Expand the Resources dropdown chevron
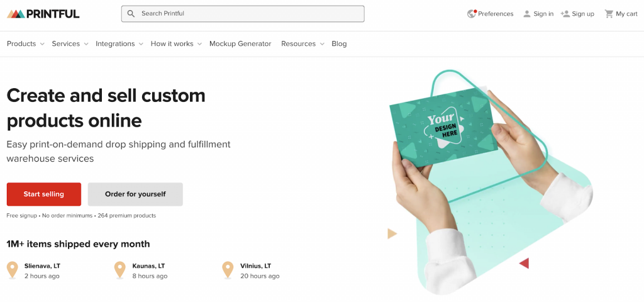644x302 pixels. point(322,44)
